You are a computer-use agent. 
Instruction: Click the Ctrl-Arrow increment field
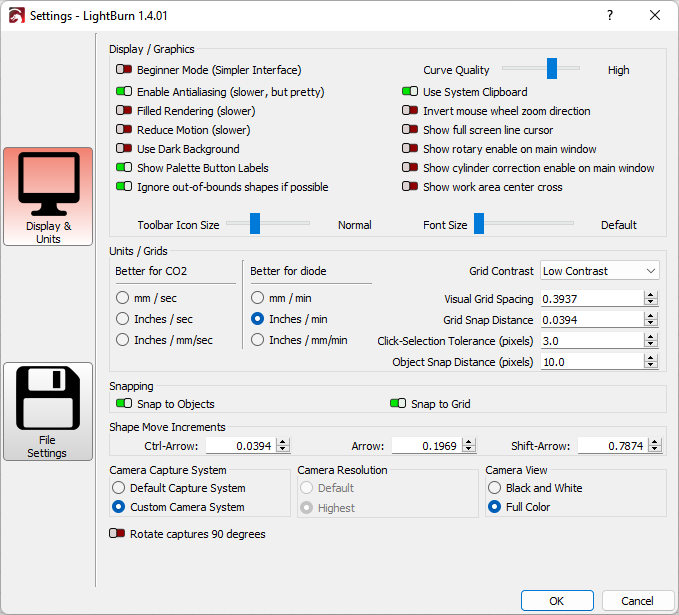tap(241, 446)
